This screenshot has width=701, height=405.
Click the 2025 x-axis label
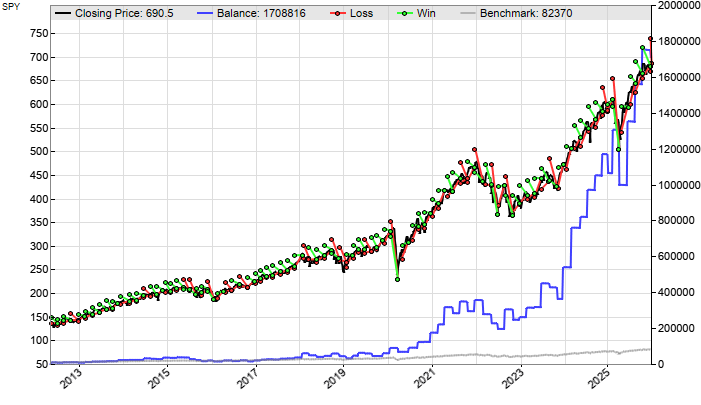point(599,378)
